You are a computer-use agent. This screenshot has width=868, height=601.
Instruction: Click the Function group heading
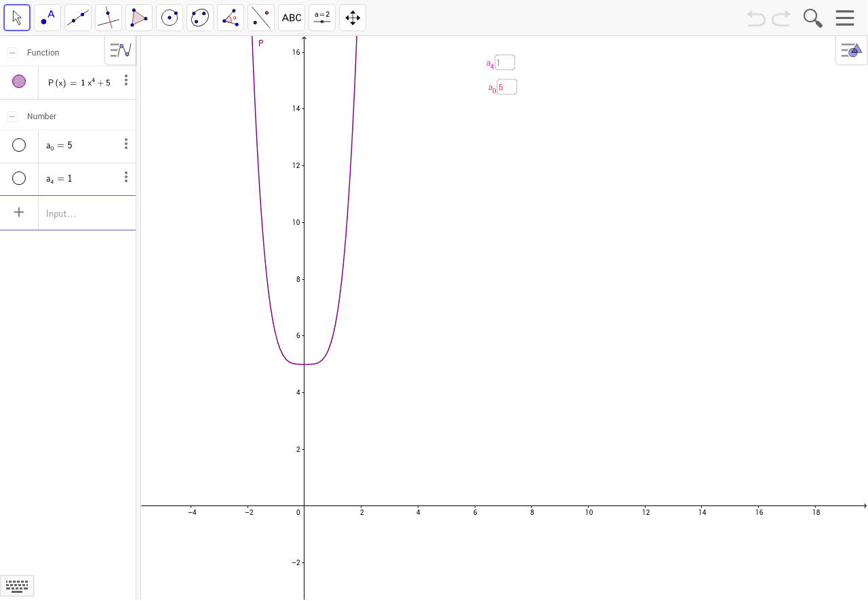tap(43, 53)
